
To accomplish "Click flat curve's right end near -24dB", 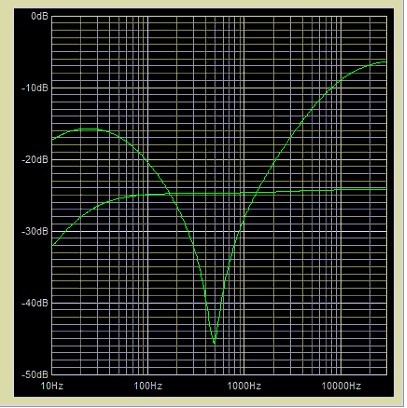I will [x=386, y=189].
